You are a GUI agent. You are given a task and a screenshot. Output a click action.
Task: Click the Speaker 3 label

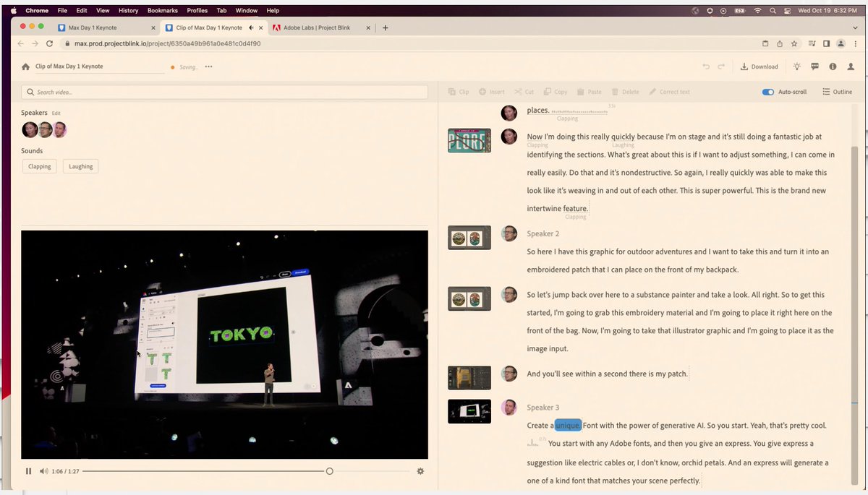point(543,408)
